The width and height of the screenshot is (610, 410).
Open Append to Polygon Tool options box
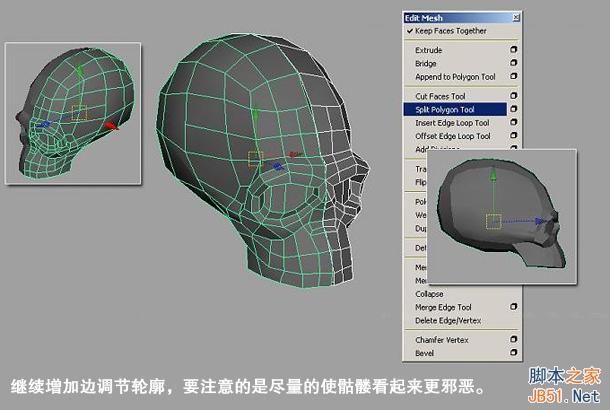point(514,76)
